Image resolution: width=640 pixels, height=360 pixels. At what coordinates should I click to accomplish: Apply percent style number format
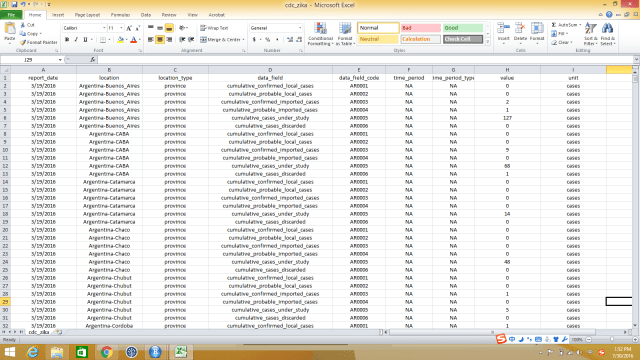[268, 40]
